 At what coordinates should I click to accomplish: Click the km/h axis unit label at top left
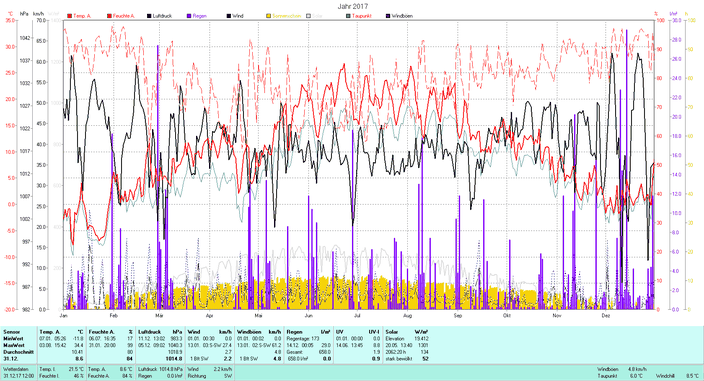click(39, 14)
